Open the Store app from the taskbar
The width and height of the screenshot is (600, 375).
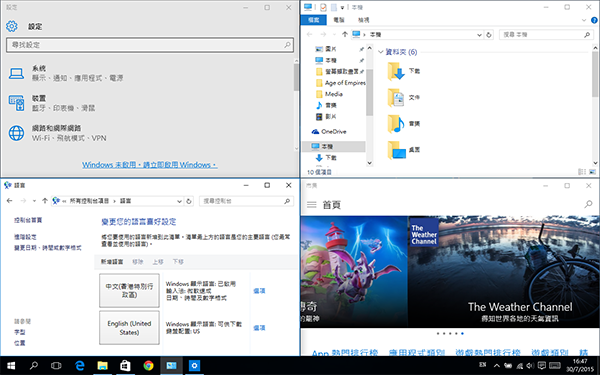[125, 366]
